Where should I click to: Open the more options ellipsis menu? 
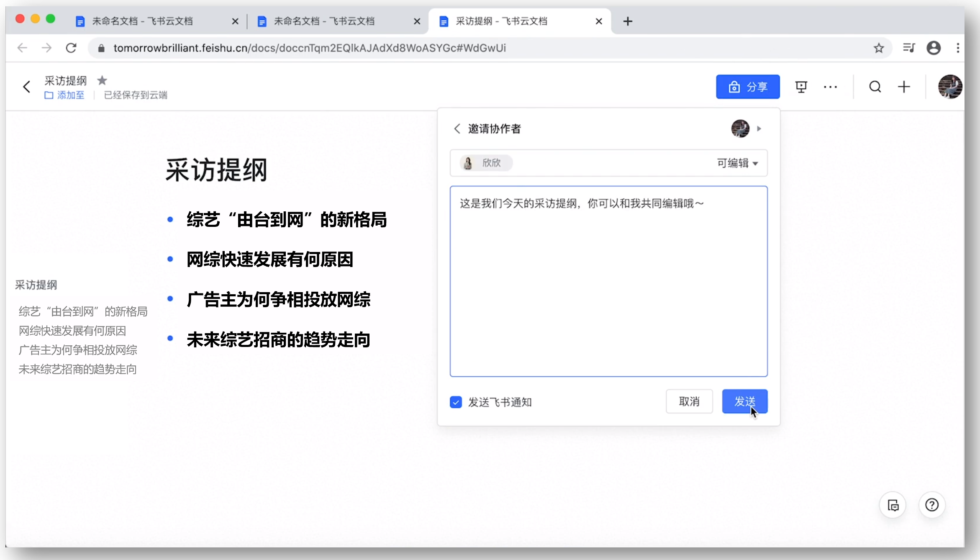coord(830,87)
